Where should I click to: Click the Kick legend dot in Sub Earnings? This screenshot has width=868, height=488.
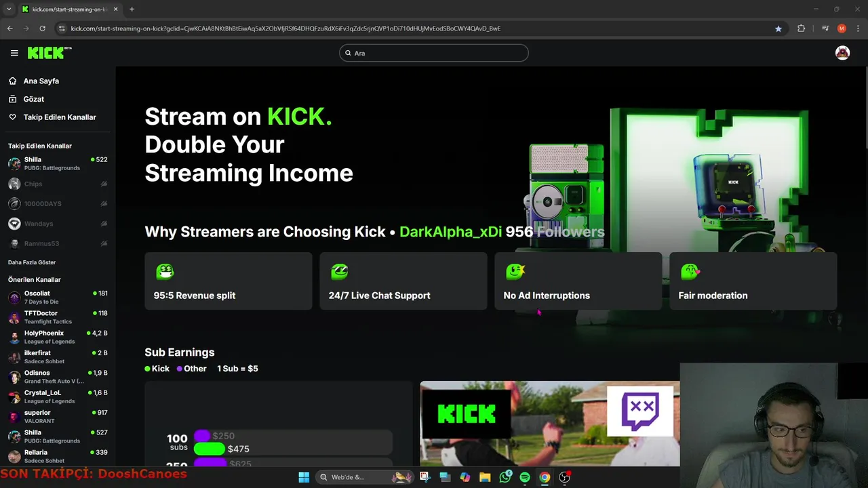pyautogui.click(x=147, y=369)
